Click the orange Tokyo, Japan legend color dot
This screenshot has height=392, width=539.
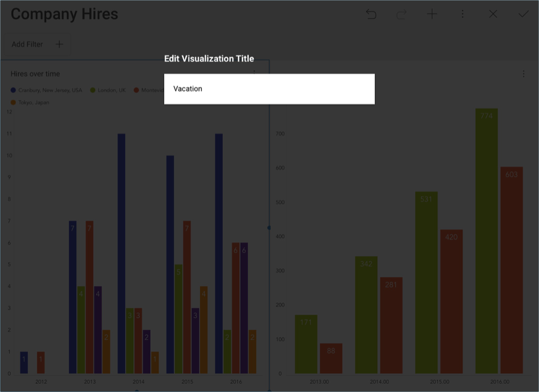13,102
